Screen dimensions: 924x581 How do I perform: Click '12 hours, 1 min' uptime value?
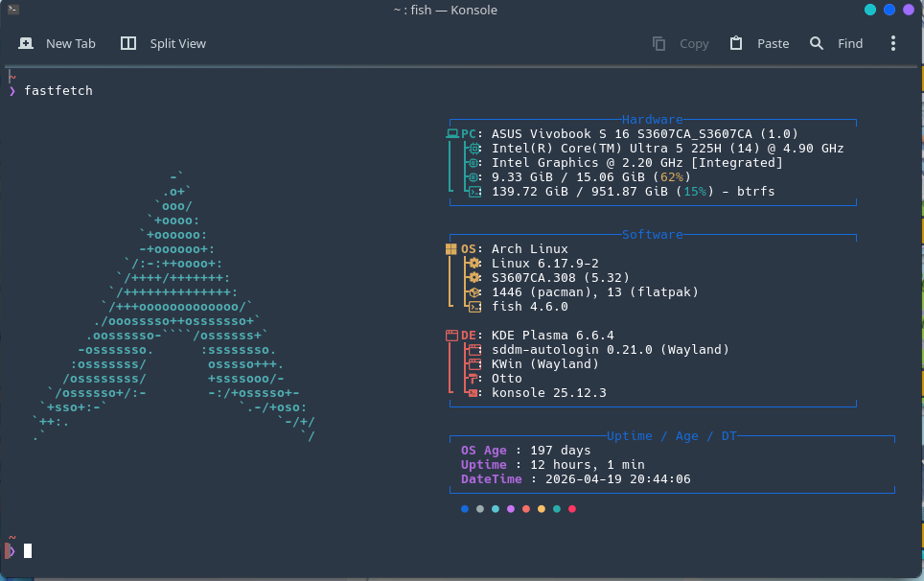click(588, 465)
